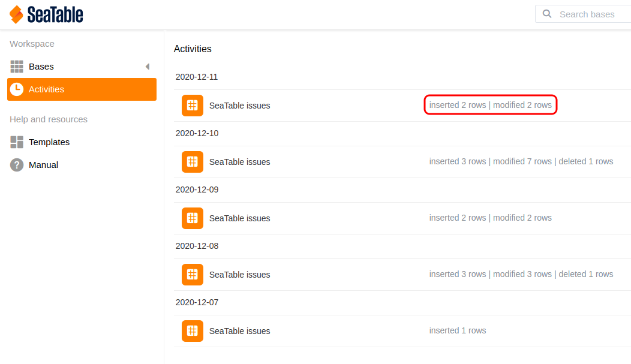Click the Activities clock icon
The image size is (631, 364).
pos(17,89)
